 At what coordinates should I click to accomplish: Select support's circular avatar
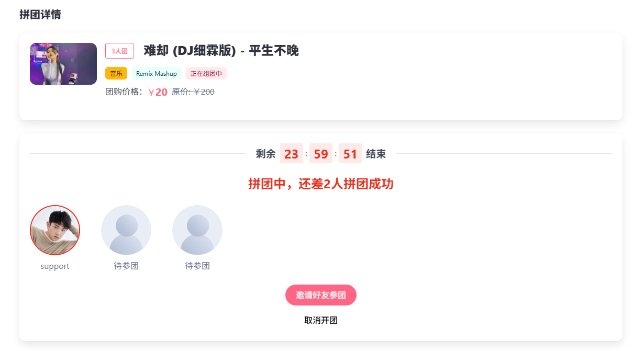55,230
